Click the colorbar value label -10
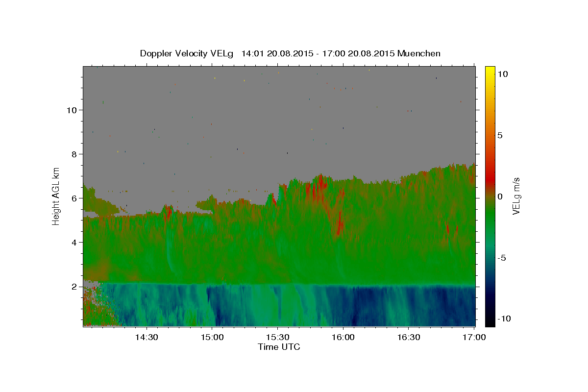The height and width of the screenshot is (392, 588). [x=503, y=319]
